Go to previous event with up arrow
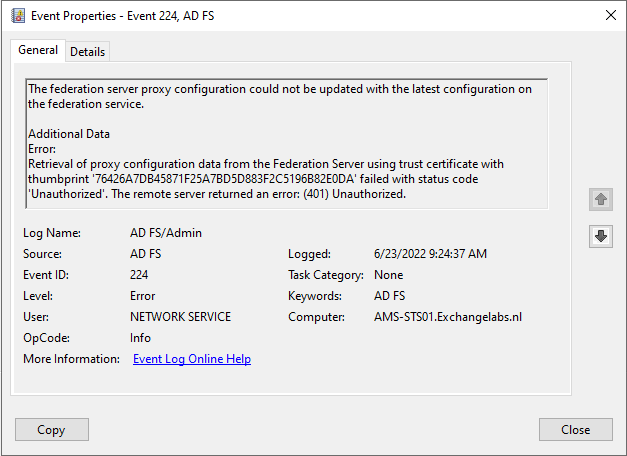627x456 pixels. click(x=601, y=200)
